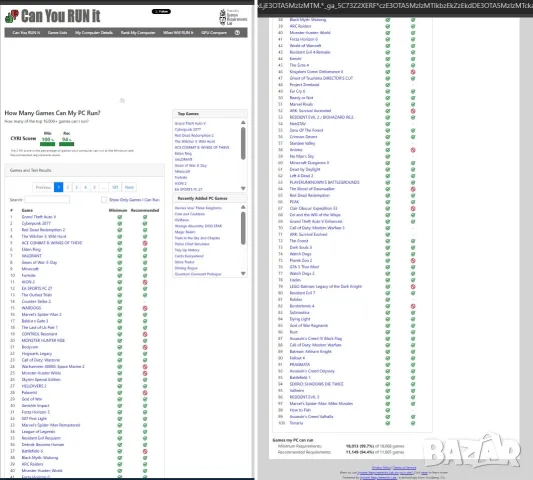
Task: Click minimum pass icon for Stardew Valley
Action: click(388, 143)
